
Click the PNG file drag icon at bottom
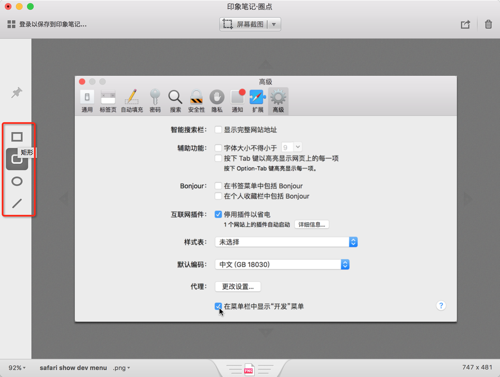coord(249,369)
